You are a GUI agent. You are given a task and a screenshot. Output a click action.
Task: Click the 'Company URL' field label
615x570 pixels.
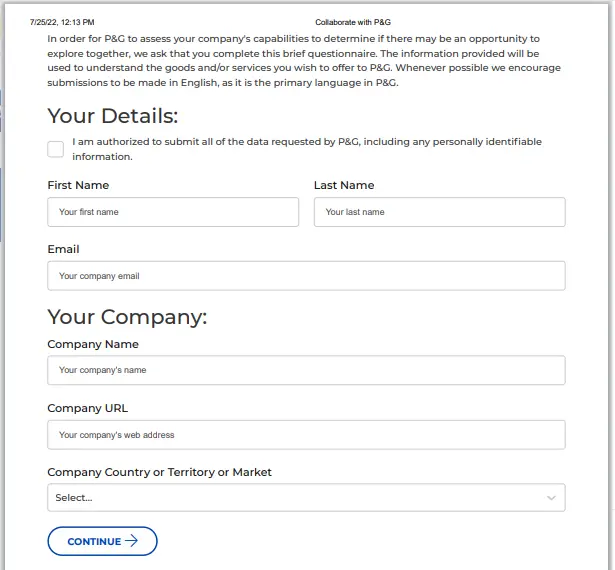click(87, 408)
